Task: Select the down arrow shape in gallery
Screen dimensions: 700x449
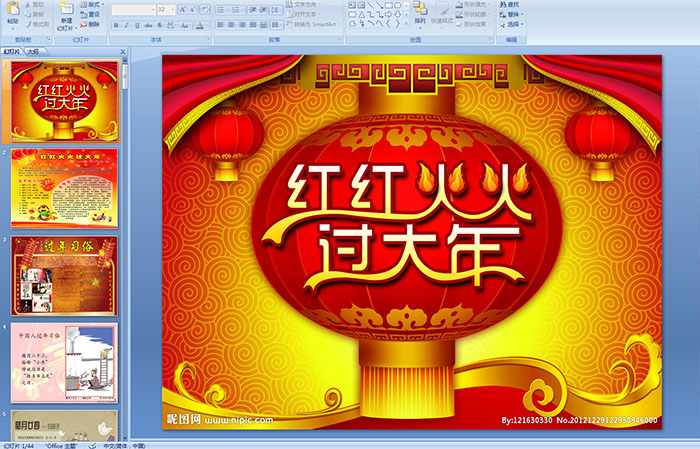Action: (398, 15)
